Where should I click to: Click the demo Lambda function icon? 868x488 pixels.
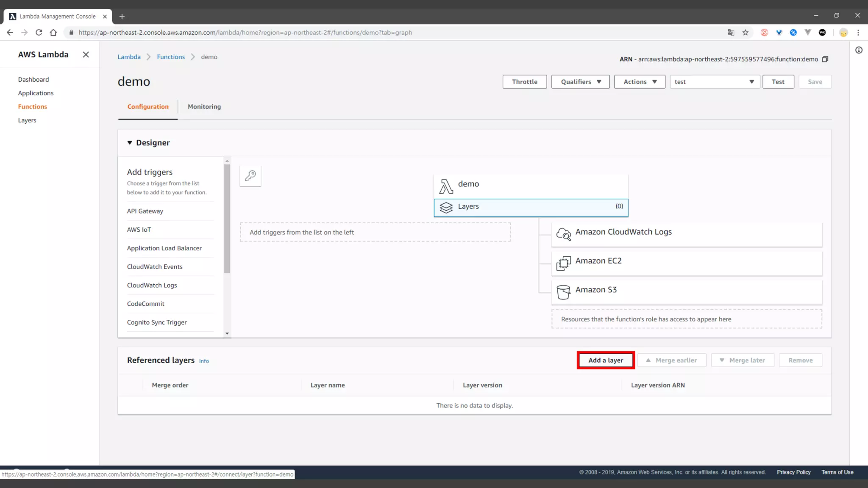pyautogui.click(x=446, y=186)
